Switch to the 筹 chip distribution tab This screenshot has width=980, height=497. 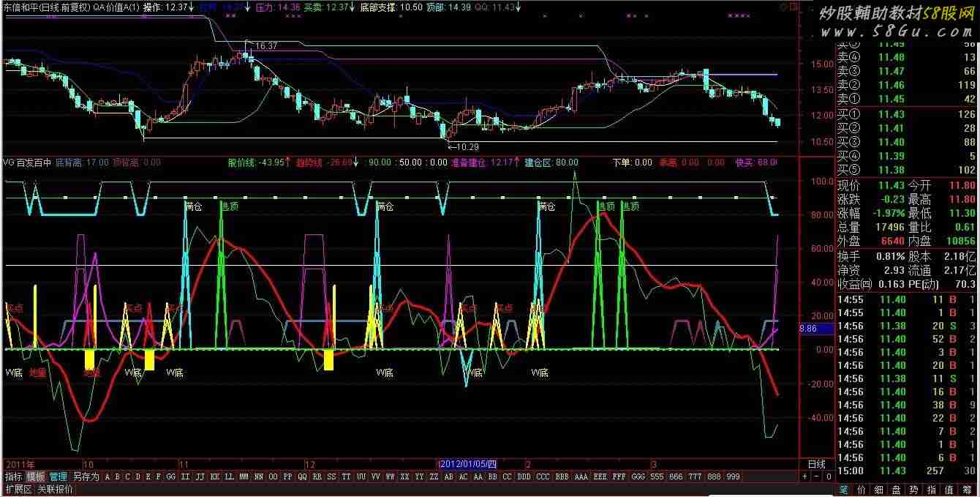tap(967, 490)
